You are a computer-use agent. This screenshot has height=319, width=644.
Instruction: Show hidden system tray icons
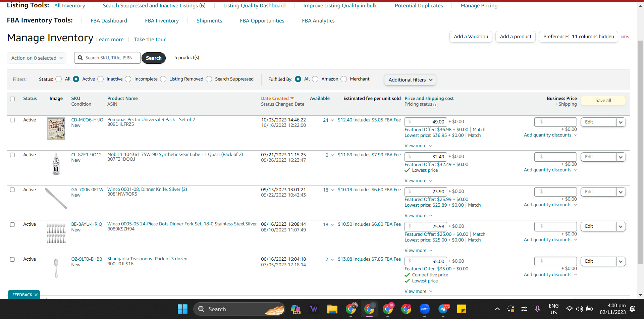(x=497, y=309)
